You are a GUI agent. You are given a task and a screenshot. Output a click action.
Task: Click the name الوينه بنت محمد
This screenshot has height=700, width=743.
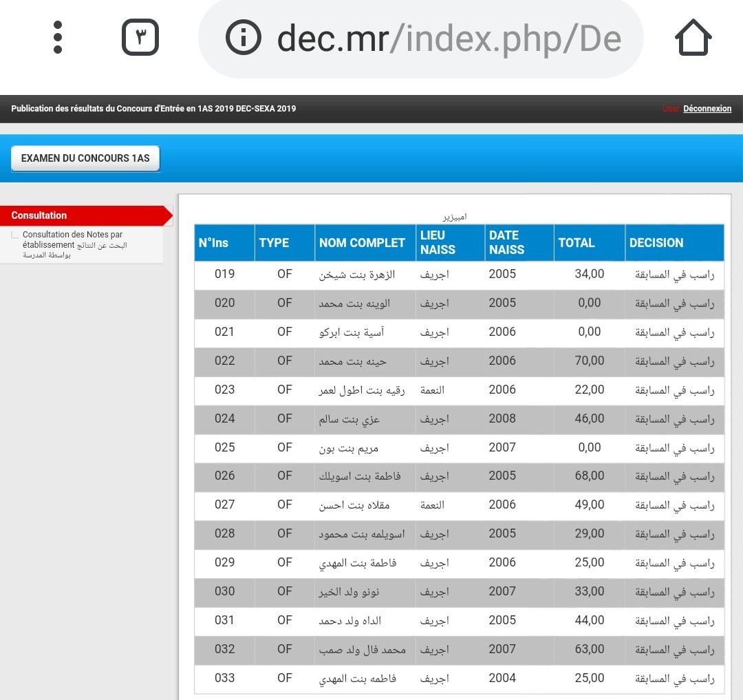(354, 304)
